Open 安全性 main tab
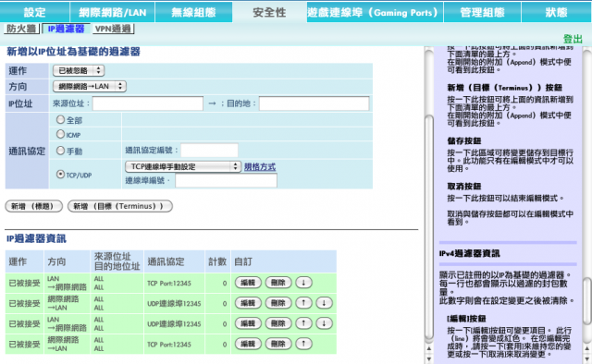The image size is (592, 364). coord(269,12)
